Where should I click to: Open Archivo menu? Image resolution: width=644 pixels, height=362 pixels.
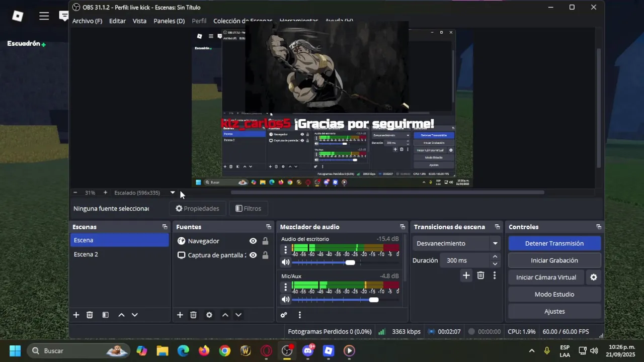click(87, 21)
